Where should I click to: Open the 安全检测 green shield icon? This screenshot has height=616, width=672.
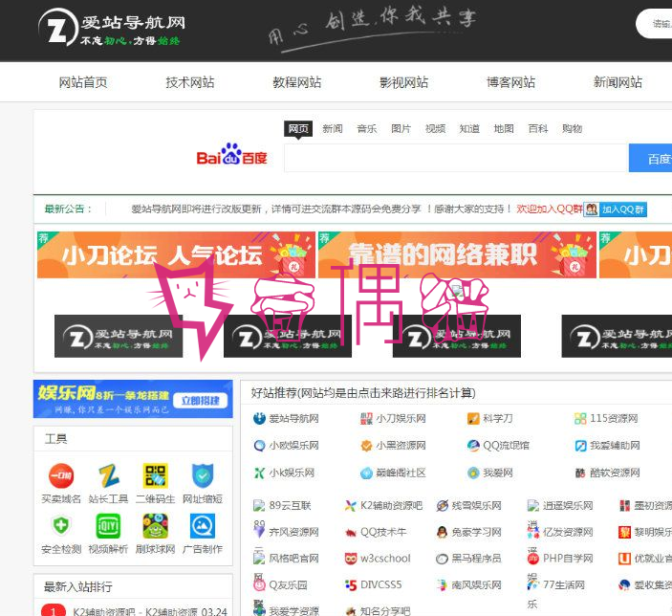(x=61, y=525)
